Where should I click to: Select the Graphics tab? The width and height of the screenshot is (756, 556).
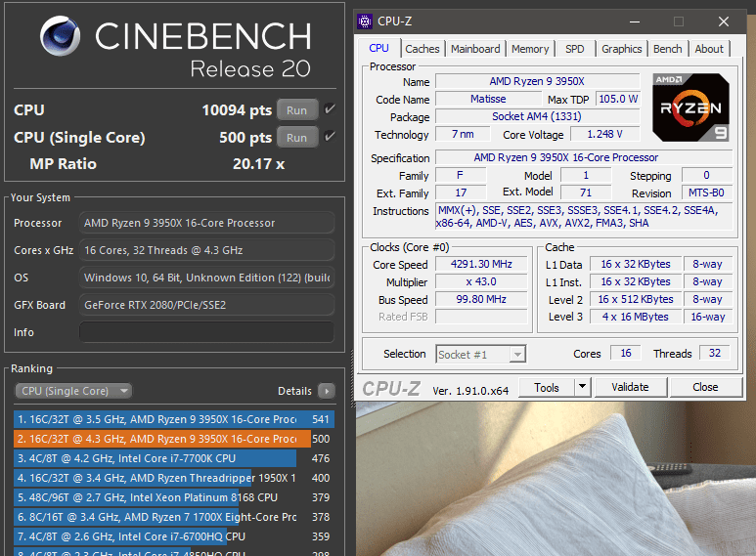621,49
